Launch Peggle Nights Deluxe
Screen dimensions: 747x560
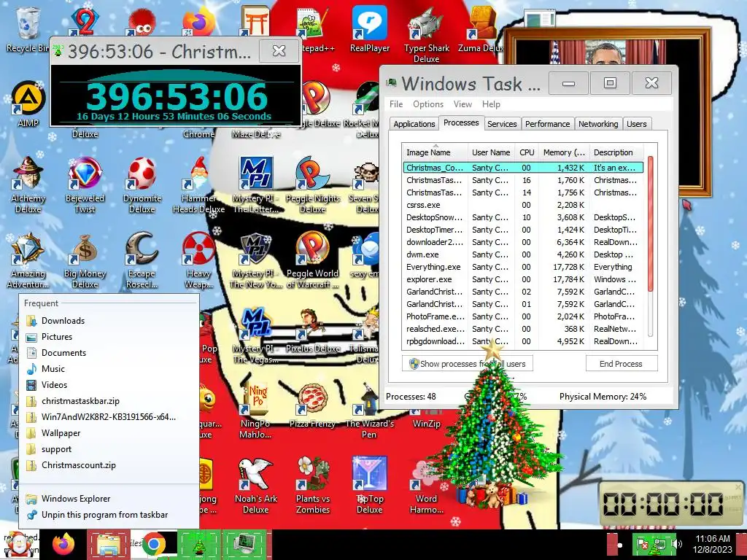pyautogui.click(x=312, y=184)
